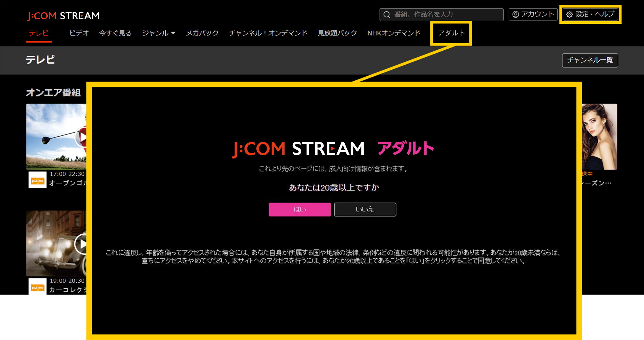Click the search magnifier icon
Viewport: 644px width, 340px height.
point(387,15)
